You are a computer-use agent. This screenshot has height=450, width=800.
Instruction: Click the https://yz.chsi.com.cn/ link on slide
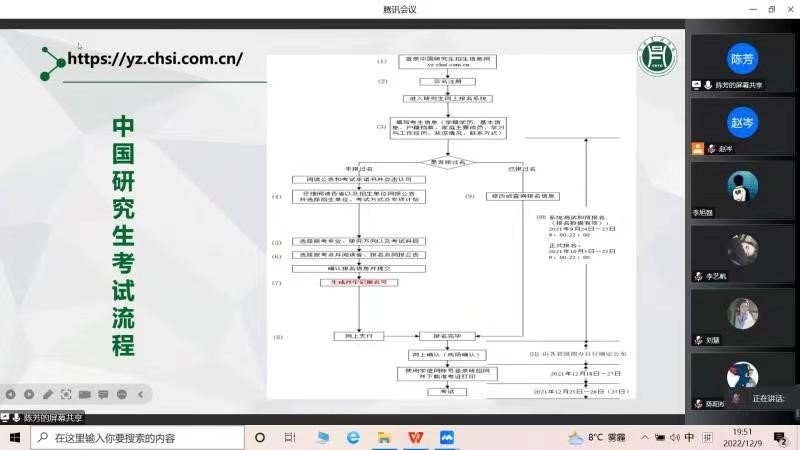(155, 58)
